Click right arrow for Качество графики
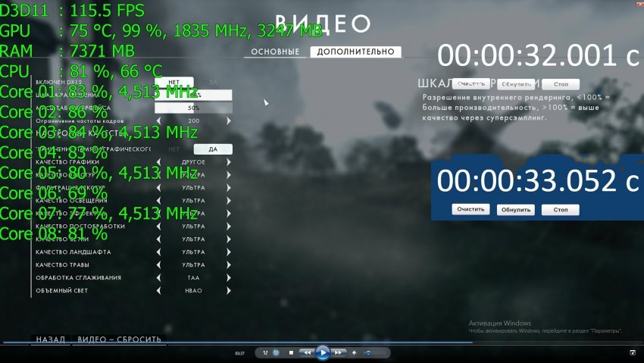644x363 pixels. (x=228, y=162)
